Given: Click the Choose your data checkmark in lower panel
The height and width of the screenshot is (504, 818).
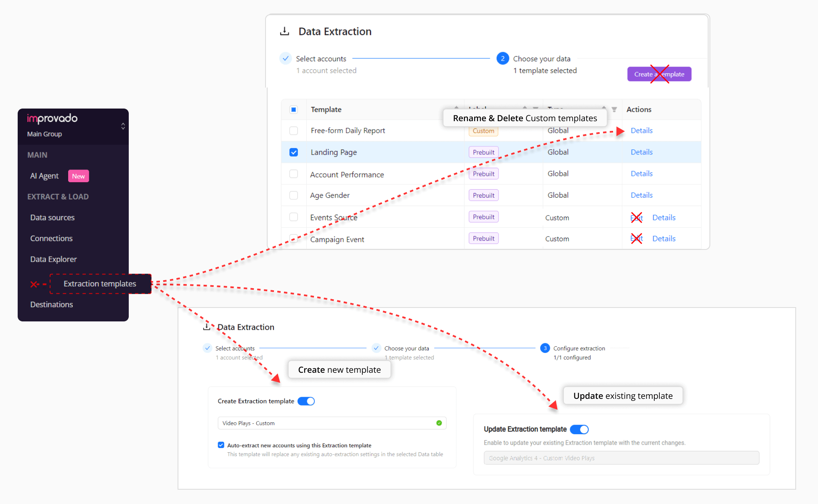Looking at the screenshot, I should pyautogui.click(x=376, y=348).
